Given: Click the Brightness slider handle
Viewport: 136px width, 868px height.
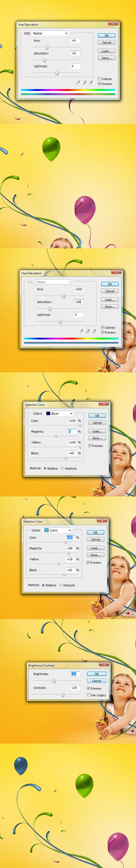Looking at the screenshot, I should (54, 681).
